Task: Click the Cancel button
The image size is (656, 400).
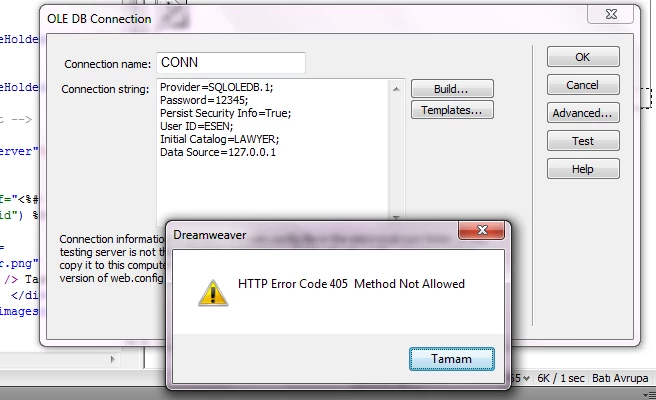Action: [x=583, y=85]
